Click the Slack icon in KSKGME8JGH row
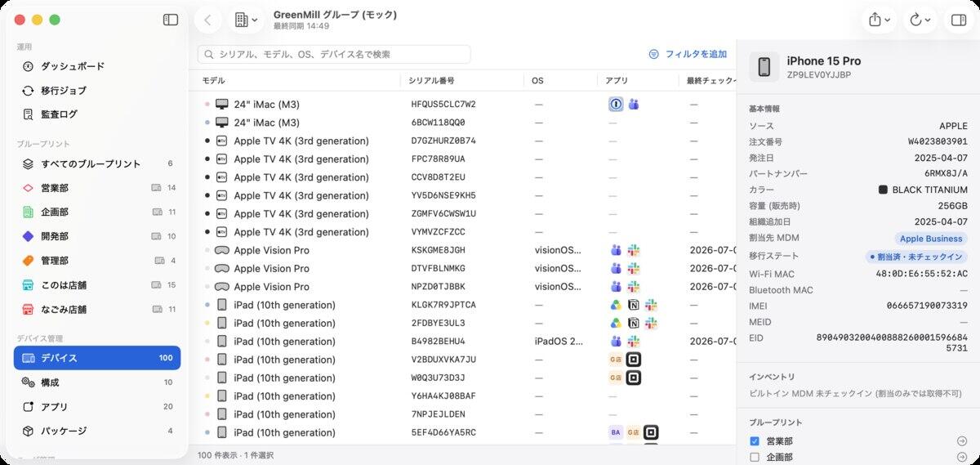The width and height of the screenshot is (980, 465). point(634,250)
